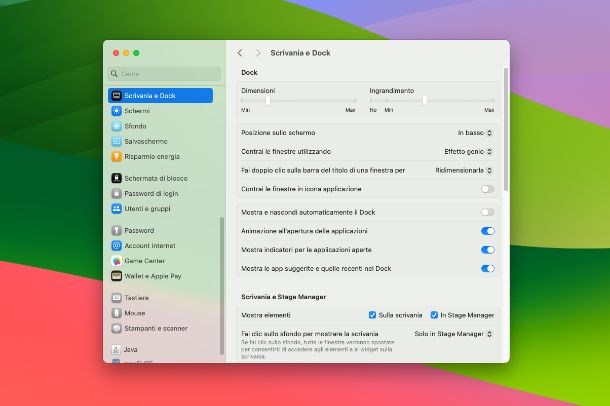Click the Wallet e Apple Pay icon
Viewport: 610px width, 406px height.
116,276
